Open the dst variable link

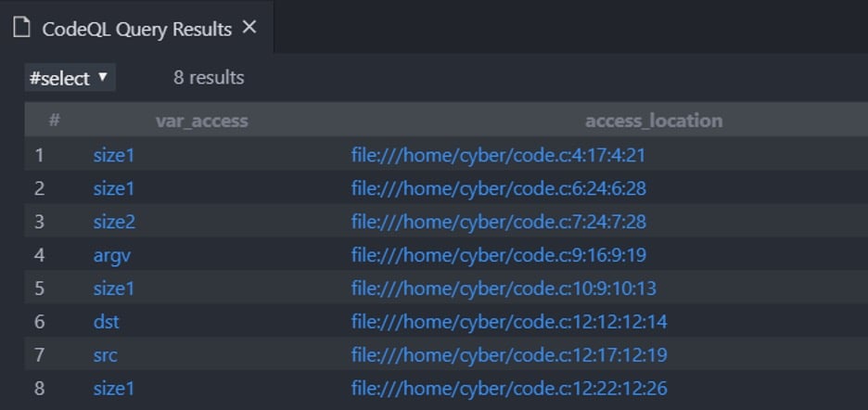coord(106,321)
